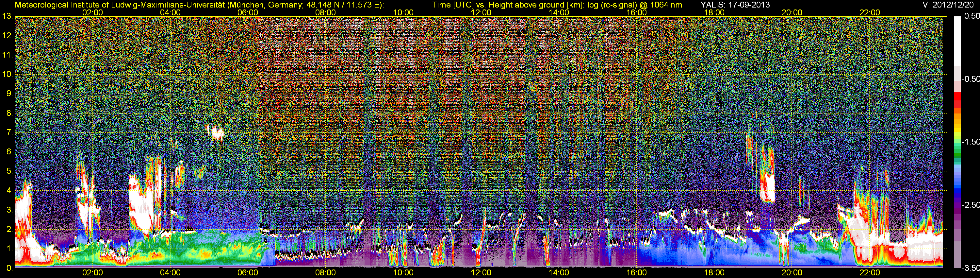Click the 'Time [UTC] vs. Height above ground' caption

(x=557, y=5)
